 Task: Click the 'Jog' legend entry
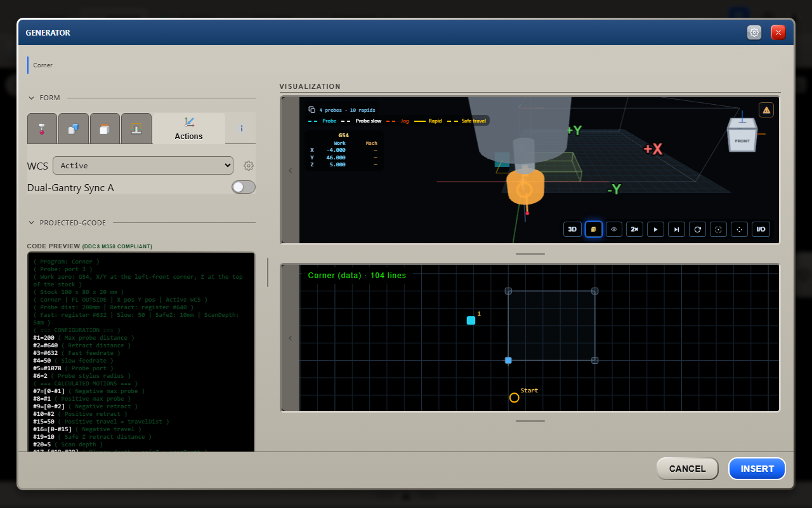tap(398, 121)
